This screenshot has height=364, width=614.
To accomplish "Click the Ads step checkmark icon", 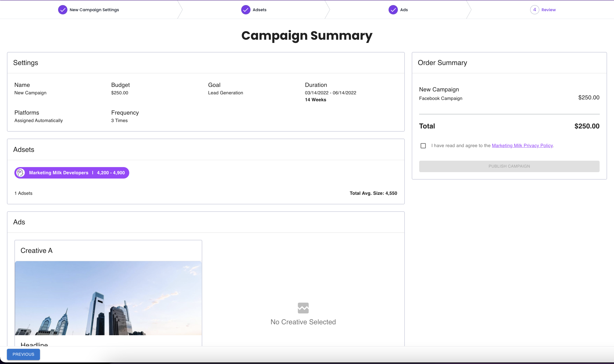I will click(x=393, y=10).
